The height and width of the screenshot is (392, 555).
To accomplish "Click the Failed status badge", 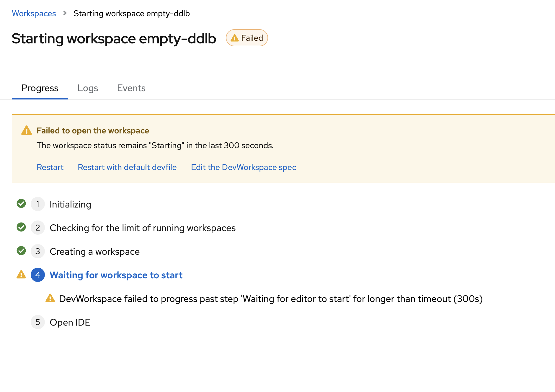I will [x=247, y=38].
